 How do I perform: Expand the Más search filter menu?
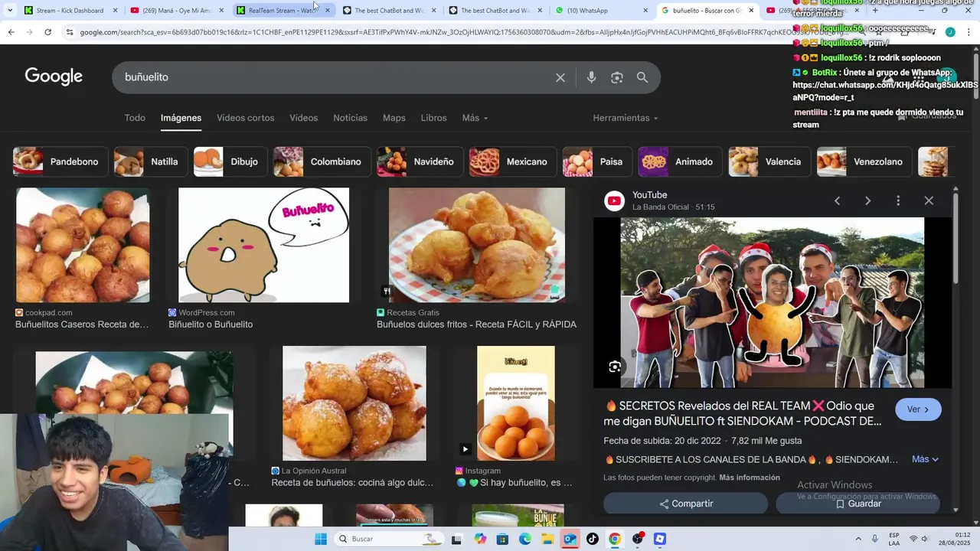(475, 118)
